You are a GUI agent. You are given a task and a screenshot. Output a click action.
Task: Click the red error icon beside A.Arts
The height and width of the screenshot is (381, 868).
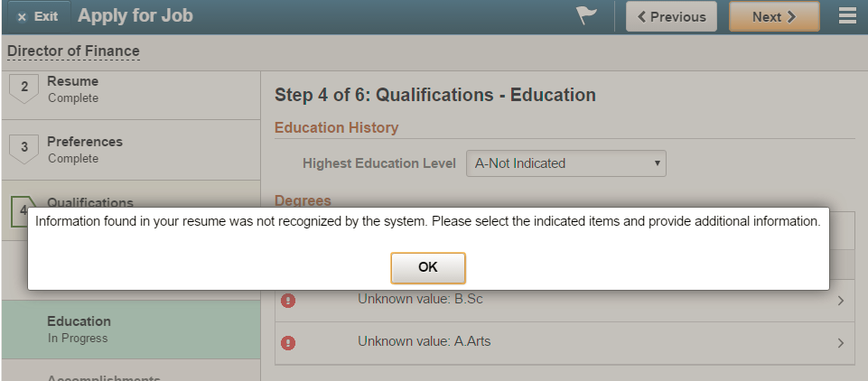(288, 343)
